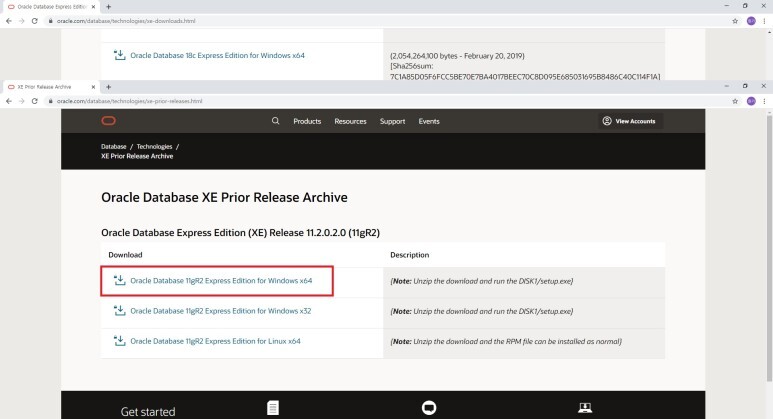This screenshot has width=773, height=419.
Task: Click the Description column header
Action: pyautogui.click(x=409, y=255)
